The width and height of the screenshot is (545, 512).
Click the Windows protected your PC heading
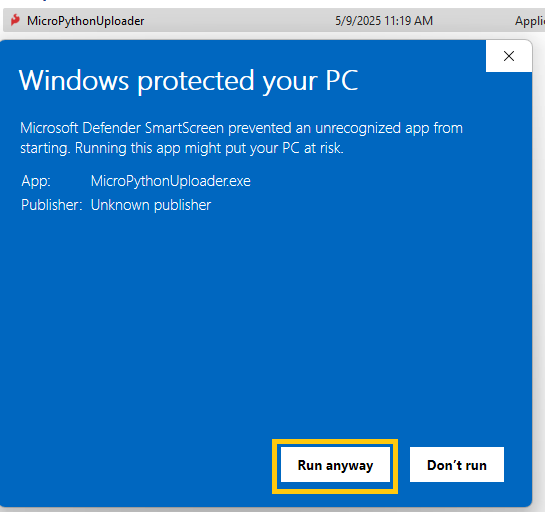tap(188, 81)
